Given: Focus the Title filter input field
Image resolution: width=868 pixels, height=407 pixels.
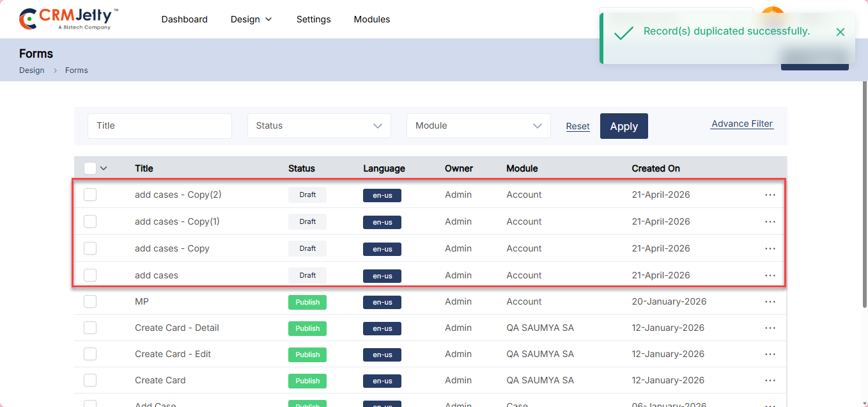Looking at the screenshot, I should click(159, 126).
